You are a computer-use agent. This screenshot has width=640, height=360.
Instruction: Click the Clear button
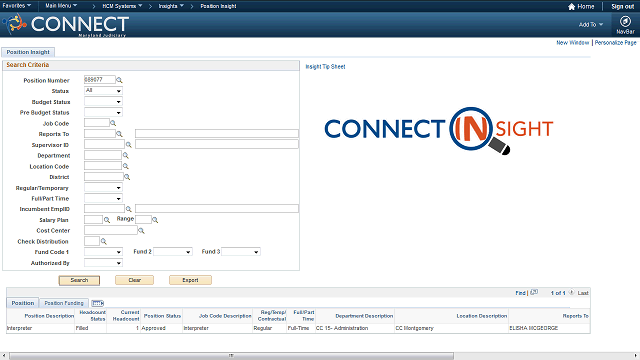[134, 280]
